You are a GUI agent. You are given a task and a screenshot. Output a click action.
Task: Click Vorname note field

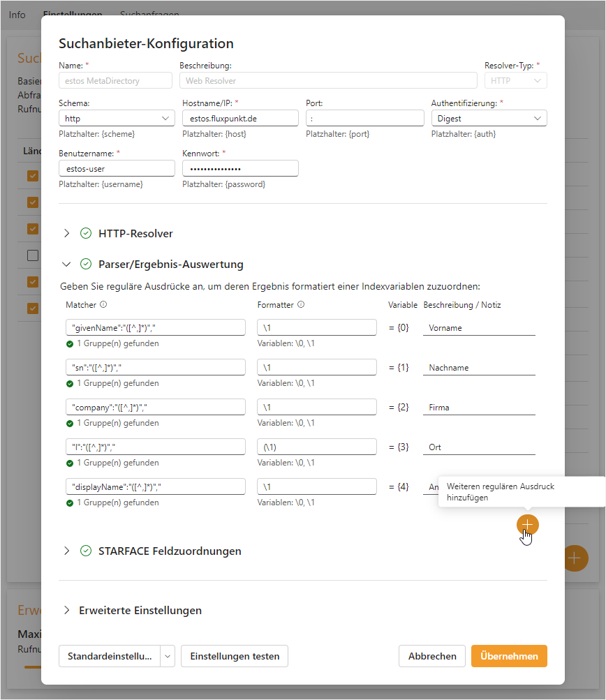tap(479, 328)
